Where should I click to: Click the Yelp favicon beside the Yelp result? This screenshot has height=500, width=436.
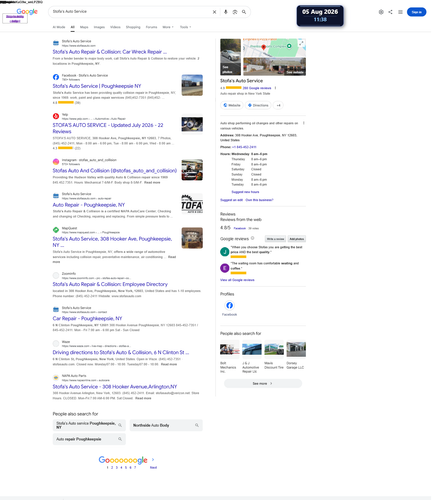(x=56, y=117)
